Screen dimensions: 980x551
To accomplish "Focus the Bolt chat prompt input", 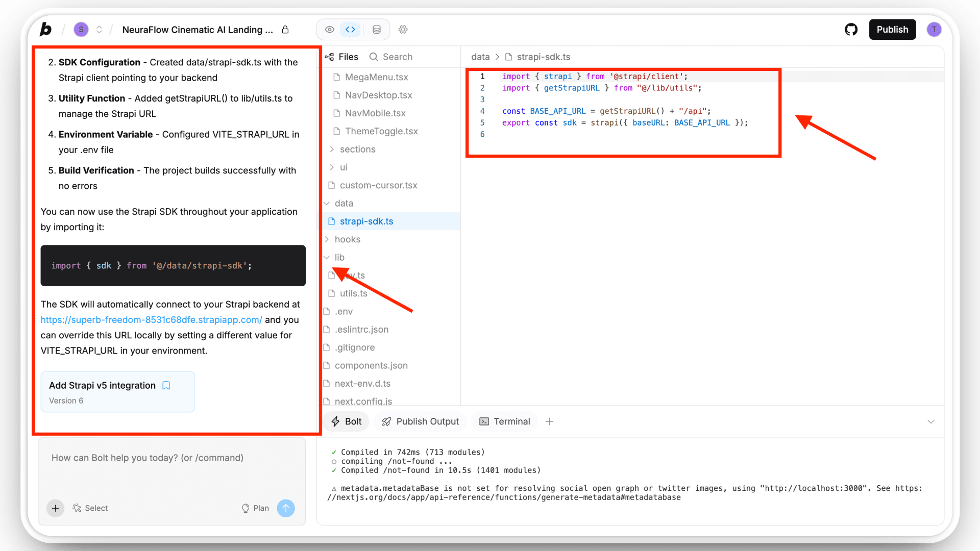I will 172,458.
